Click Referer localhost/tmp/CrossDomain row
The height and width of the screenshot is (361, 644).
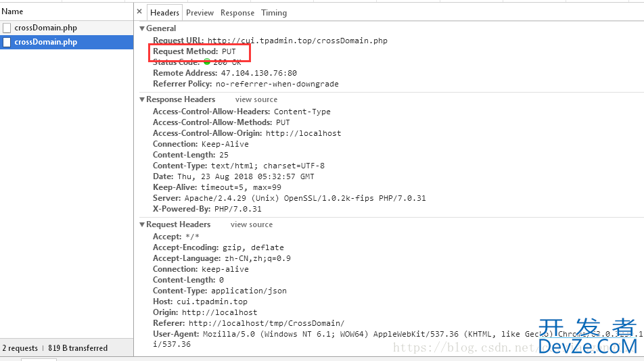[x=248, y=323]
